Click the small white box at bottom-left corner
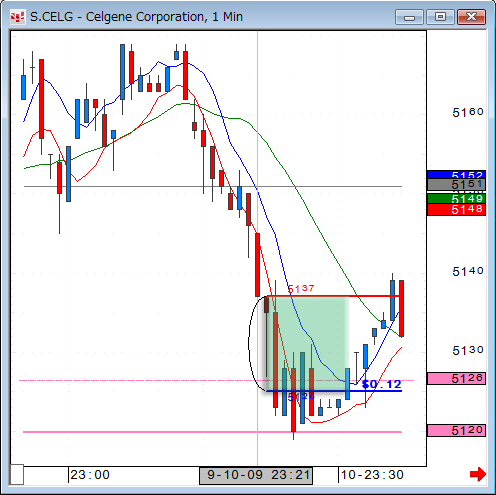 [17, 474]
